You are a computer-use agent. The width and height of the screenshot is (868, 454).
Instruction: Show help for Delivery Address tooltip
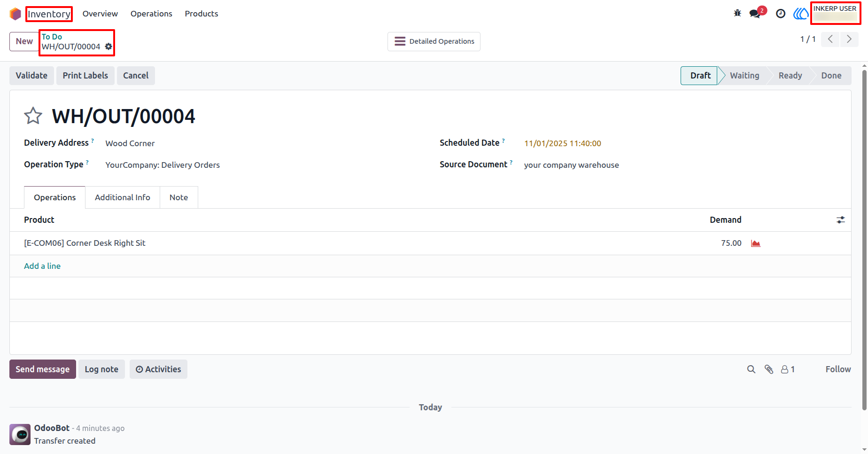click(x=93, y=140)
